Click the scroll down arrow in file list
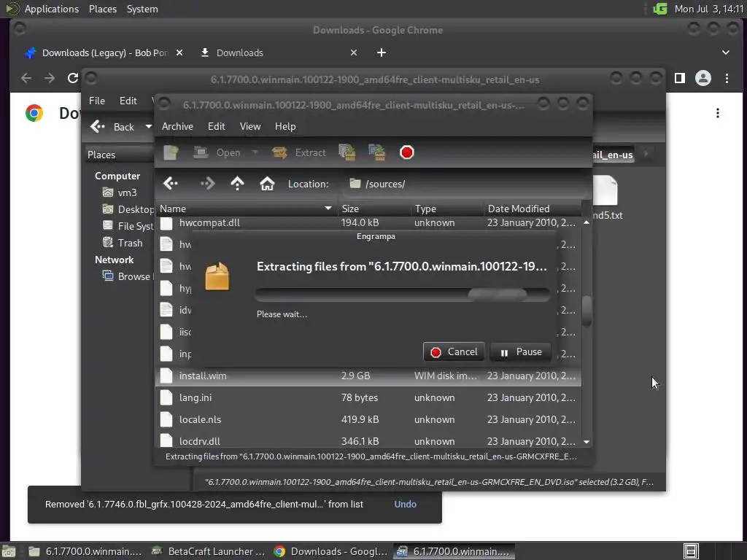Image resolution: width=747 pixels, height=560 pixels. (587, 442)
